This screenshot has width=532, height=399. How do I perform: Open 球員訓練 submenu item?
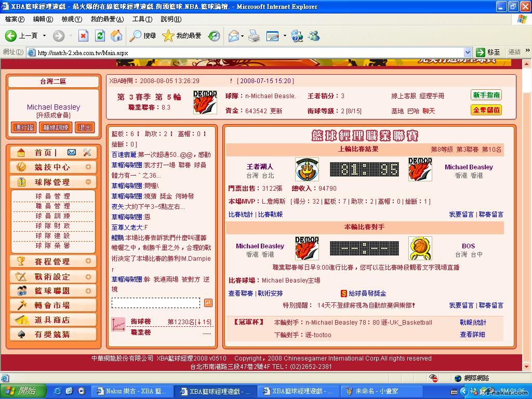(53, 216)
